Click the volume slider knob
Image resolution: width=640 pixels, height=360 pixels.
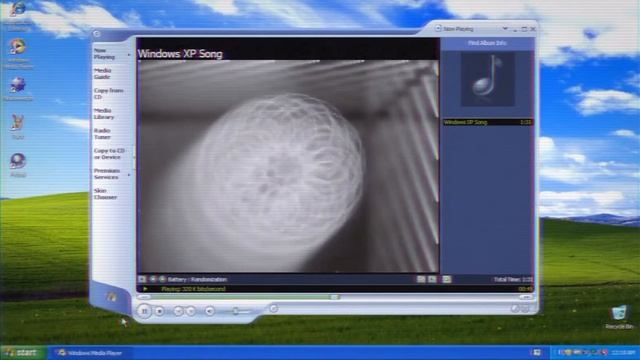(236, 311)
